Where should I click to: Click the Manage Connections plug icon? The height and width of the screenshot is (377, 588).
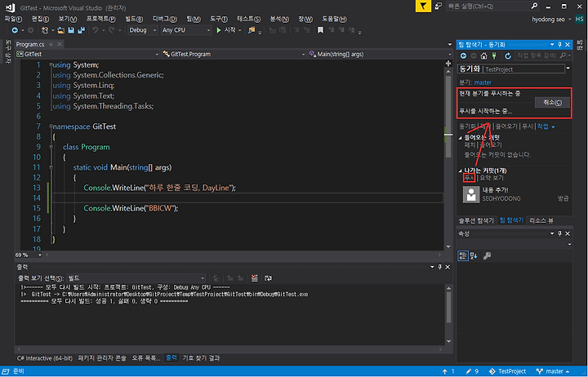click(x=494, y=55)
